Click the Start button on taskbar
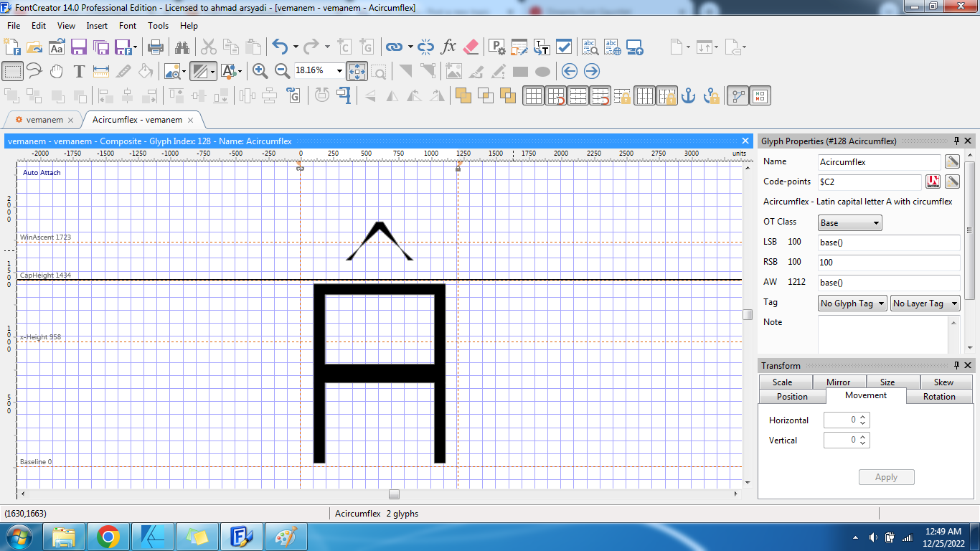 pos(19,537)
